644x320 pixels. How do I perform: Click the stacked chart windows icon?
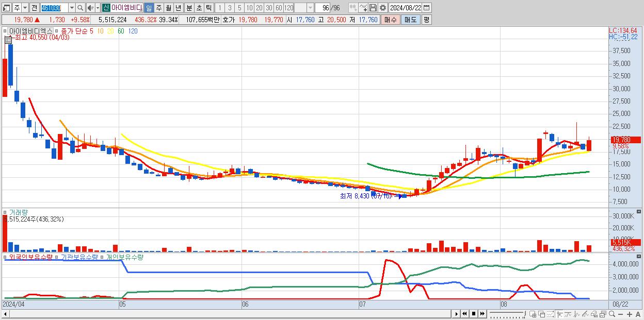coord(603,314)
